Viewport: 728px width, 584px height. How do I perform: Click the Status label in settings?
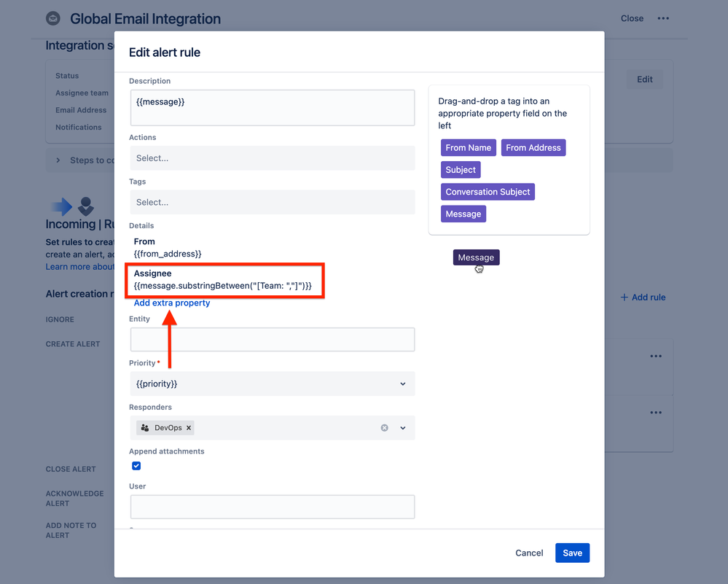pyautogui.click(x=67, y=76)
